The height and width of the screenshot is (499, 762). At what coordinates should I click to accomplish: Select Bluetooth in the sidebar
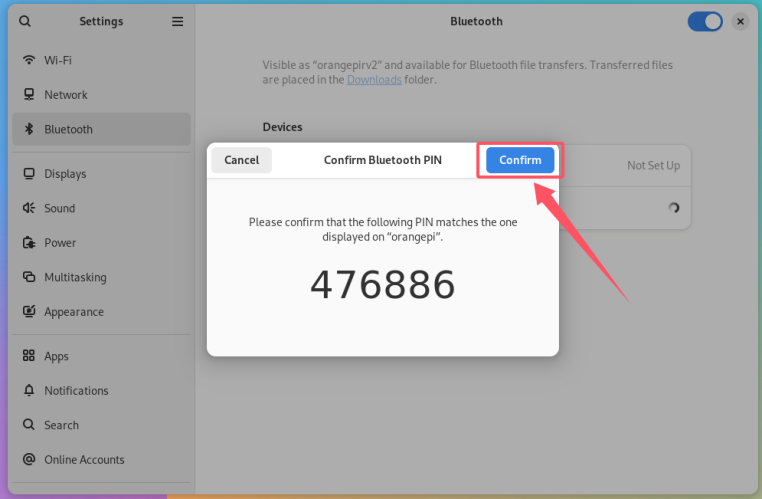tap(102, 129)
